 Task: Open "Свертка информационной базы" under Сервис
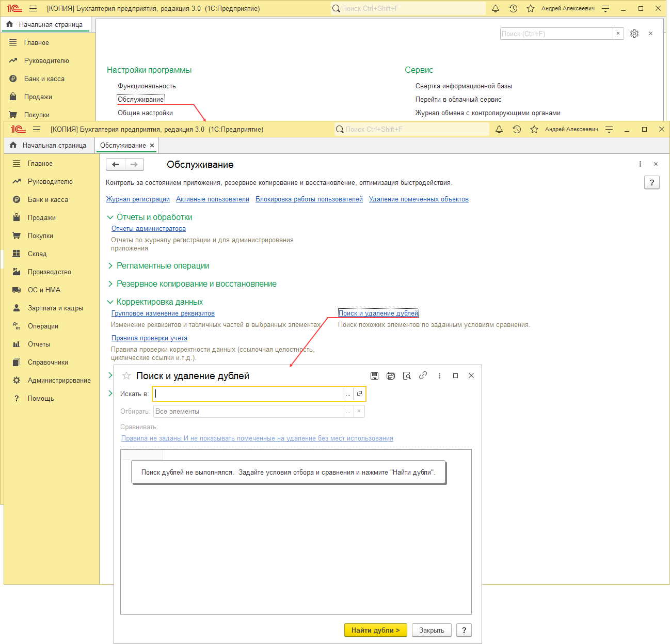point(464,86)
